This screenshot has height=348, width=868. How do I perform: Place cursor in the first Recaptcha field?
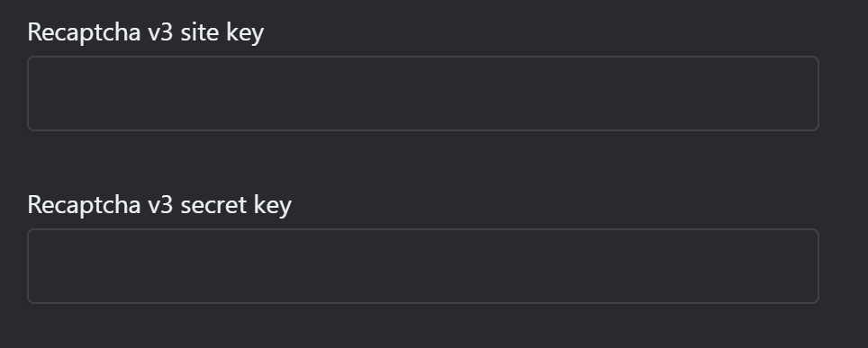click(423, 94)
